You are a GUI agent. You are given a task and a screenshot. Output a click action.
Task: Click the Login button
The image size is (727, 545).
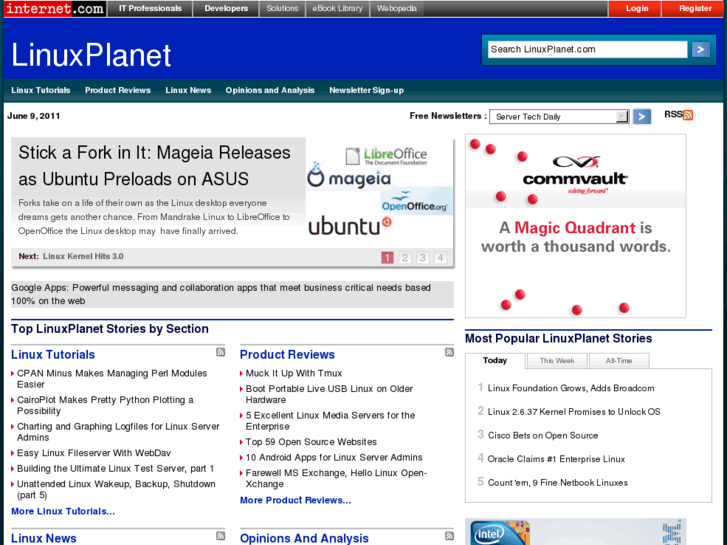click(x=636, y=8)
